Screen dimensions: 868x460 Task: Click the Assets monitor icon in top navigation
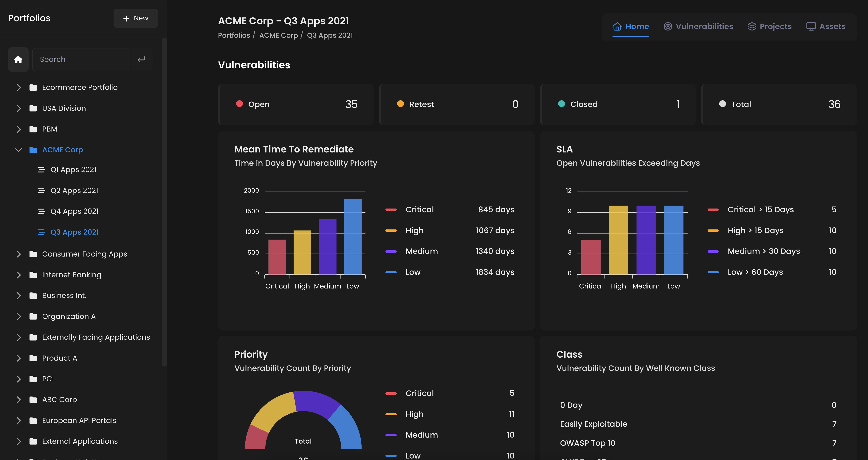coord(811,26)
